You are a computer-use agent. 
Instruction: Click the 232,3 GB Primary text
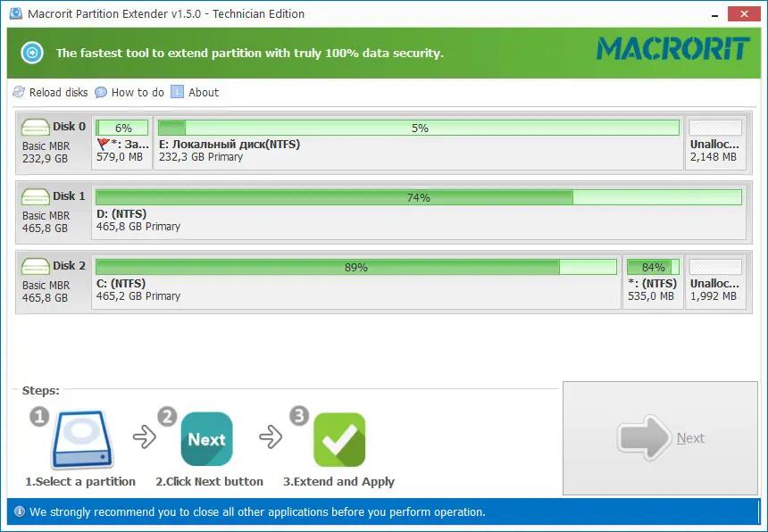(x=201, y=157)
